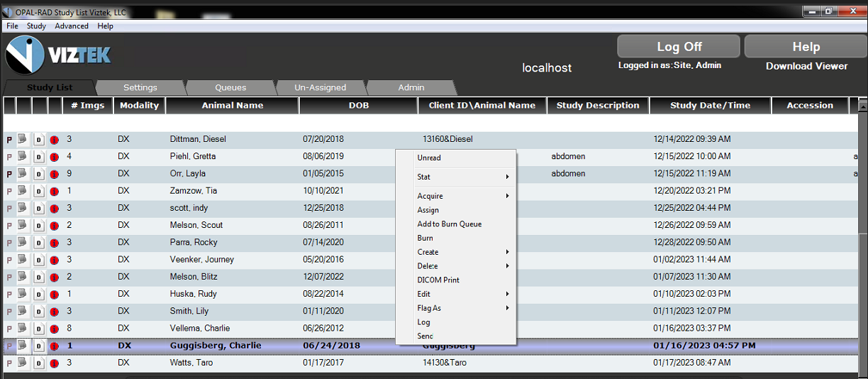The height and width of the screenshot is (379, 868).
Task: Click the stacked images icon for Orr, Layla
Action: coord(23,173)
